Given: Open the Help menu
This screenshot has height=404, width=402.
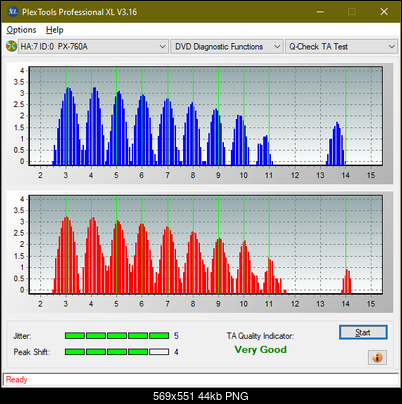Looking at the screenshot, I should point(54,30).
